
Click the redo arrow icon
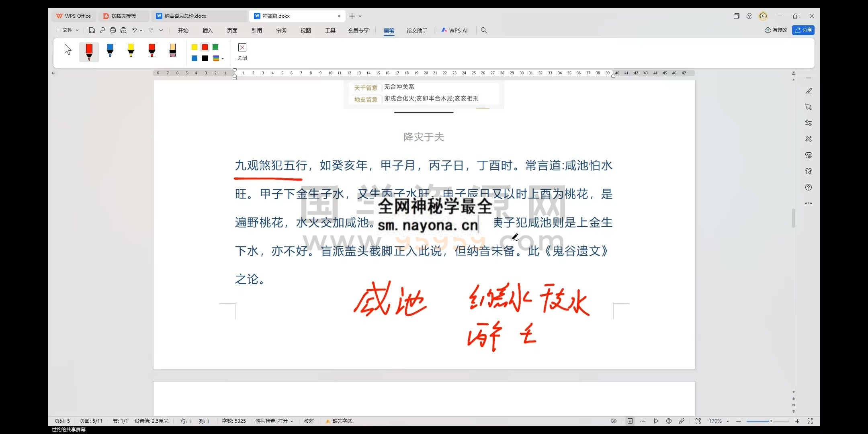[151, 30]
